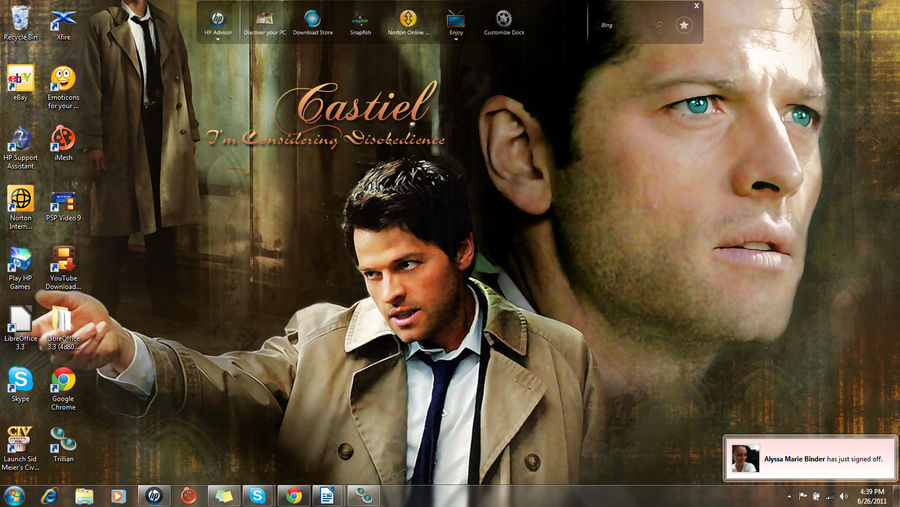Switch to Sticky Notes on taskbar
Screen dimensions: 900x507
click(223, 496)
